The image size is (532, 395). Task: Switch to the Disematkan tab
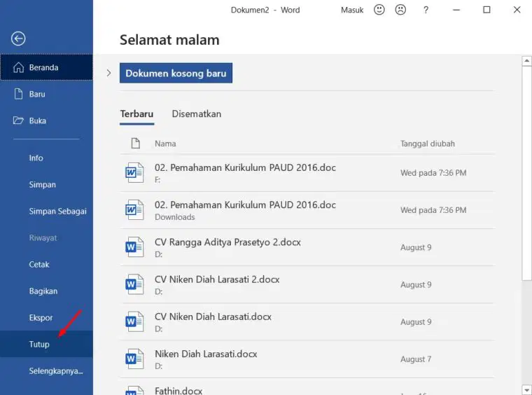pos(197,113)
